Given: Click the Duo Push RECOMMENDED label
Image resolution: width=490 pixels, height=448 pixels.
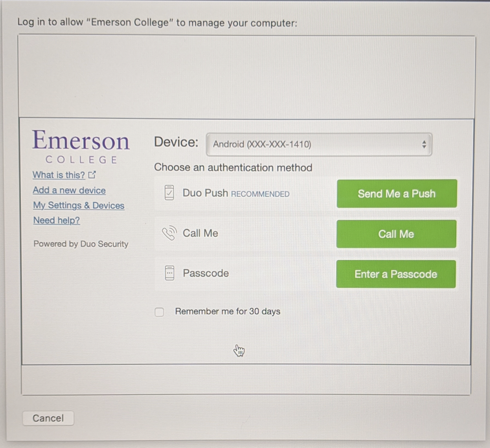Looking at the screenshot, I should tap(236, 193).
